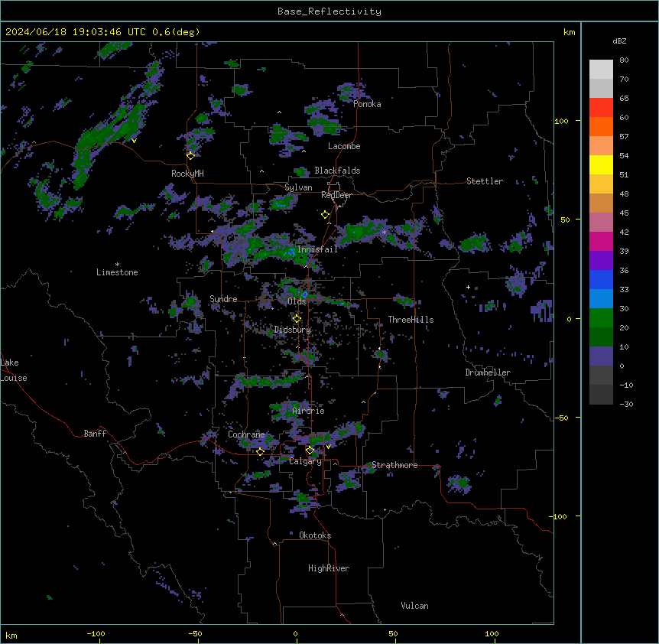Viewport: 659px width, 644px height.
Task: Click the 2024/06/18 19:03:46 UTC timestamp
Action: [x=76, y=32]
